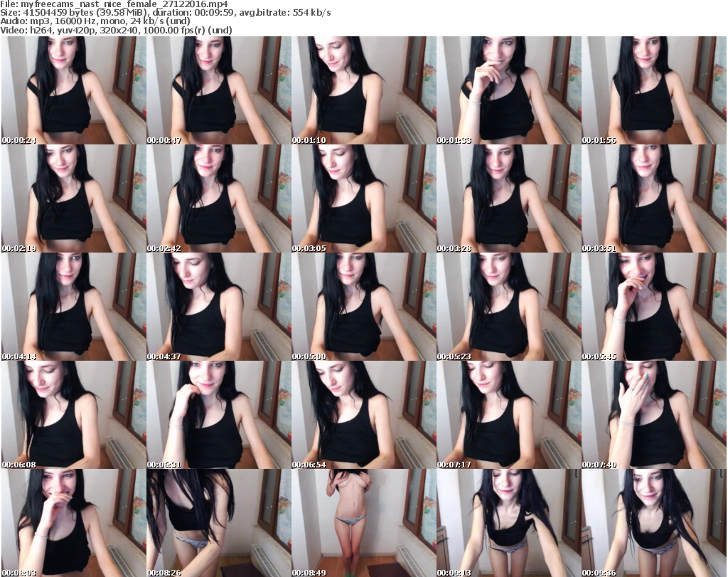
Task: View the frame at timestamp 00:08:26
Action: pos(219,523)
